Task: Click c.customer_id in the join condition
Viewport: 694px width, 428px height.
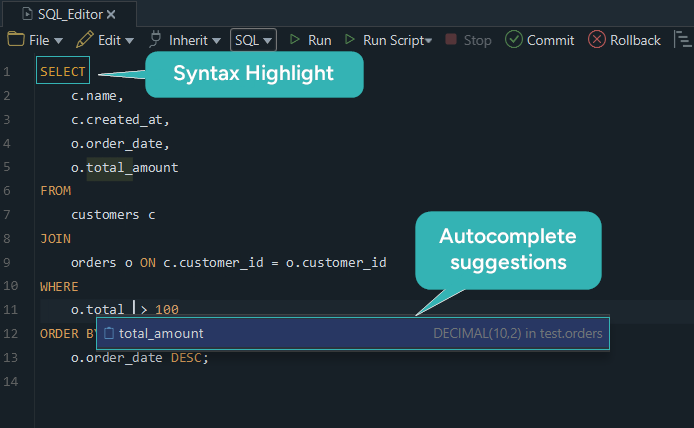Action: pos(213,263)
